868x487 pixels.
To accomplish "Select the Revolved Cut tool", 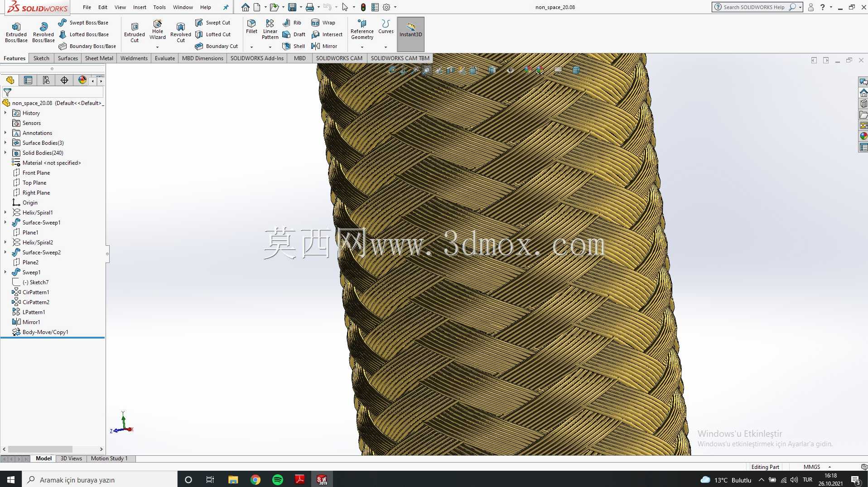I will (x=181, y=33).
